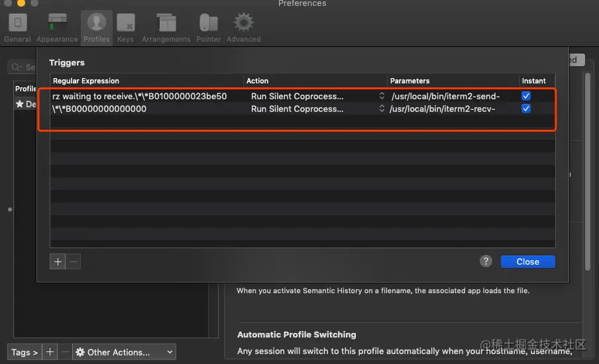The height and width of the screenshot is (364, 599).
Task: Close the Triggers dialog
Action: pos(527,261)
